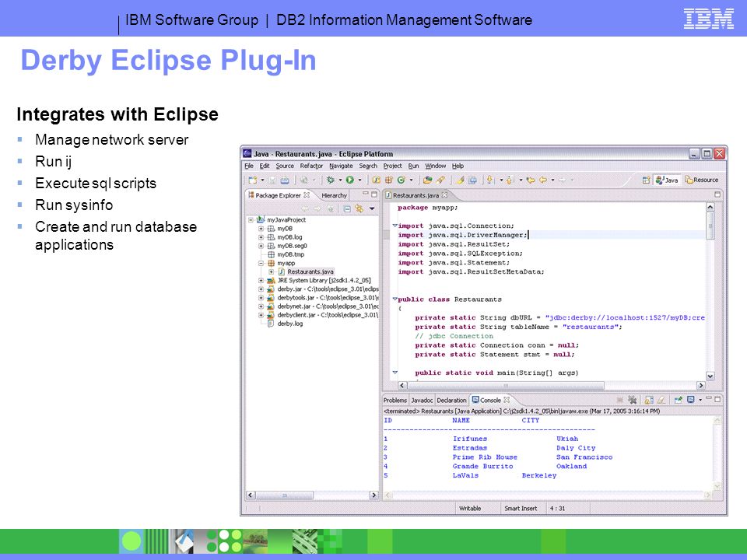The height and width of the screenshot is (560, 747).
Task: Expand the myDB.log tree node
Action: click(x=261, y=237)
